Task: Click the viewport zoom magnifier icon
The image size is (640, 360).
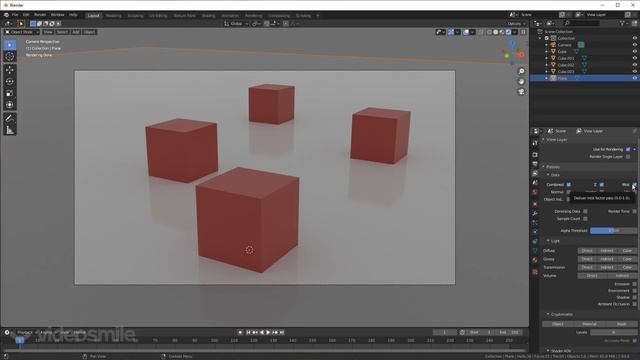Action: point(521,71)
